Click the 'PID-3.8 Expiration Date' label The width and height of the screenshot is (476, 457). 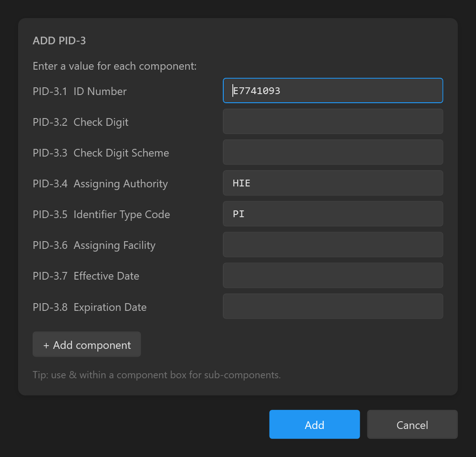point(90,307)
